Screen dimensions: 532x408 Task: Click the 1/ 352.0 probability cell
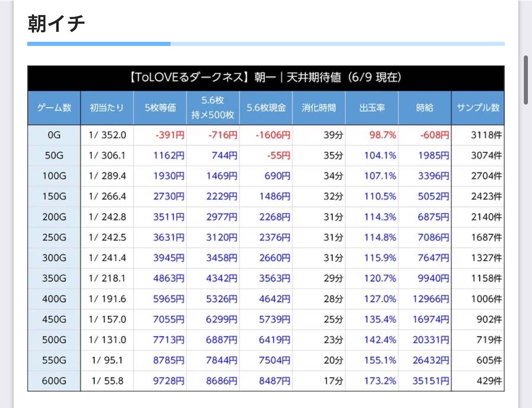coord(107,135)
